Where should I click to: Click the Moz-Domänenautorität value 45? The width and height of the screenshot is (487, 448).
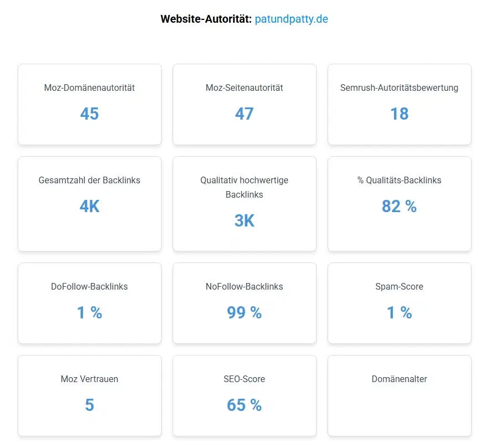90,114
